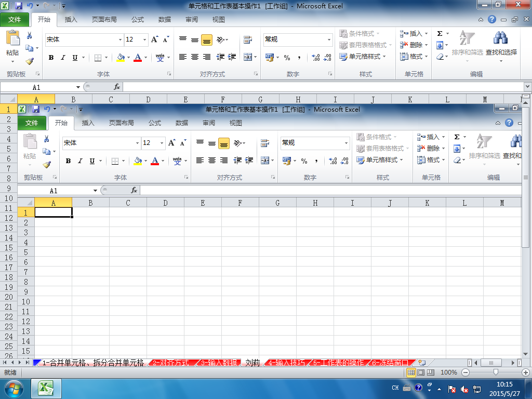Image resolution: width=532 pixels, height=399 pixels.
Task: Open 单元格样式 dropdown in the top ribbon
Action: [x=363, y=57]
